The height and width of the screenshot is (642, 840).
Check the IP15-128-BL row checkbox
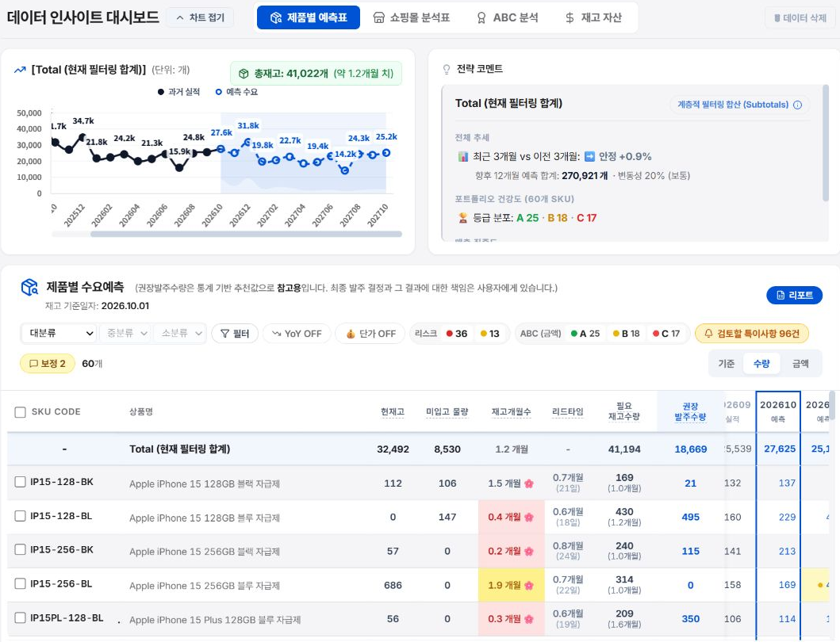pyautogui.click(x=21, y=516)
